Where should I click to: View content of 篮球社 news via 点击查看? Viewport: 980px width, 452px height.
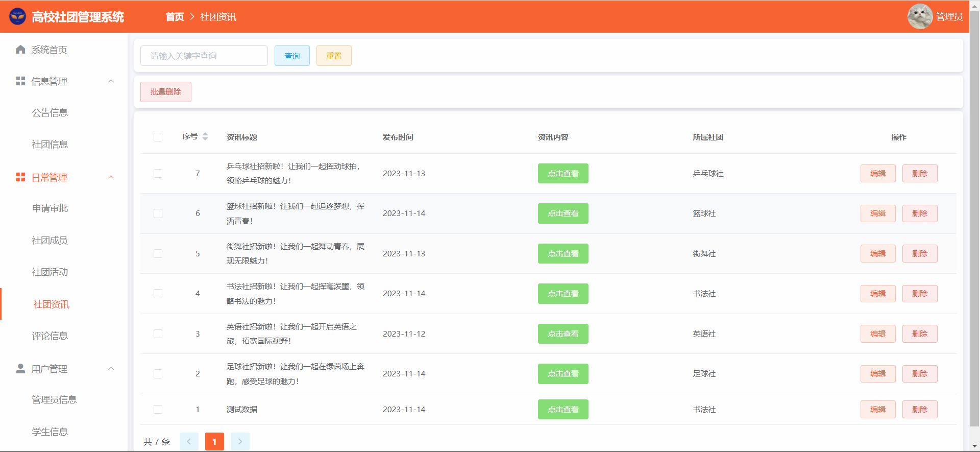click(x=563, y=213)
